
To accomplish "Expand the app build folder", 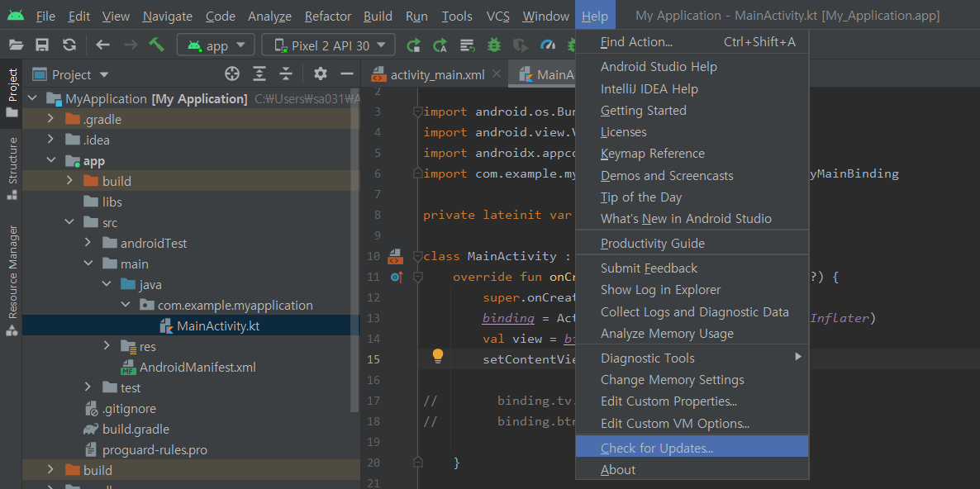I will 69,181.
